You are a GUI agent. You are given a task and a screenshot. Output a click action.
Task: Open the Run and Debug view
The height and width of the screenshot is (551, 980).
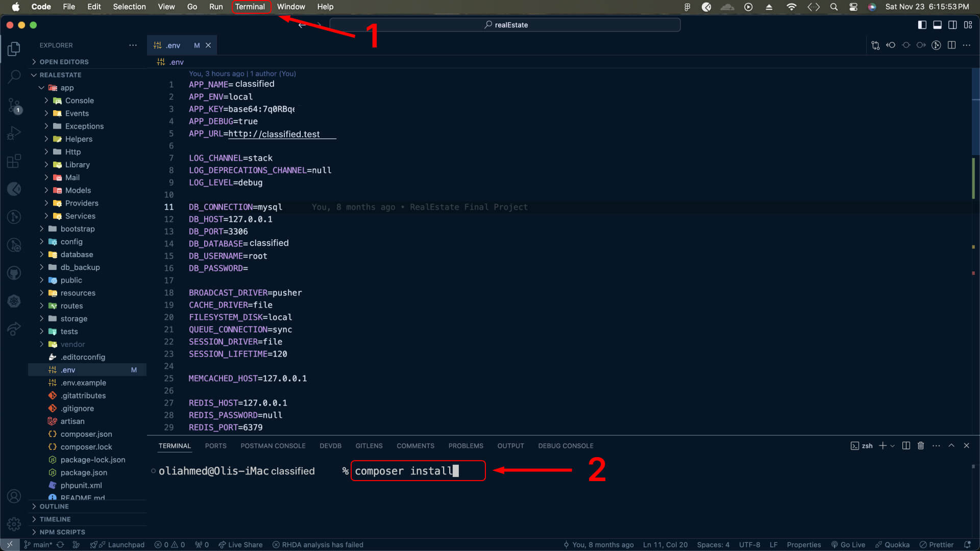pyautogui.click(x=14, y=133)
